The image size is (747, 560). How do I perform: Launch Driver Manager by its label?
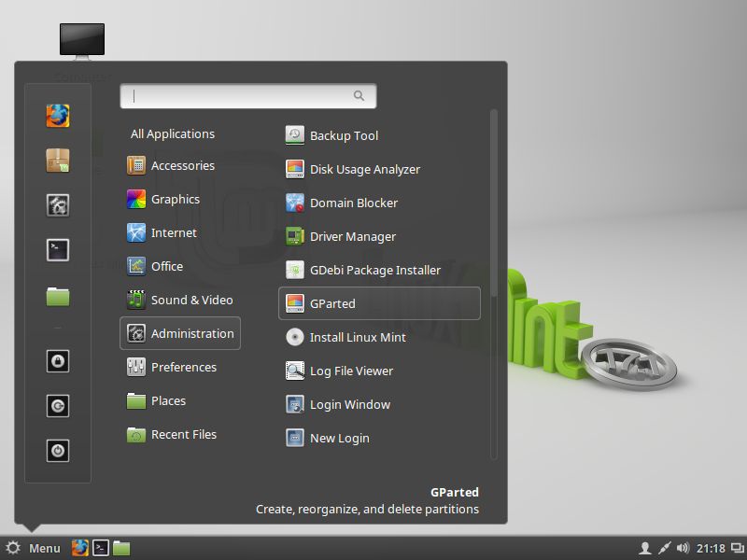pyautogui.click(x=353, y=237)
